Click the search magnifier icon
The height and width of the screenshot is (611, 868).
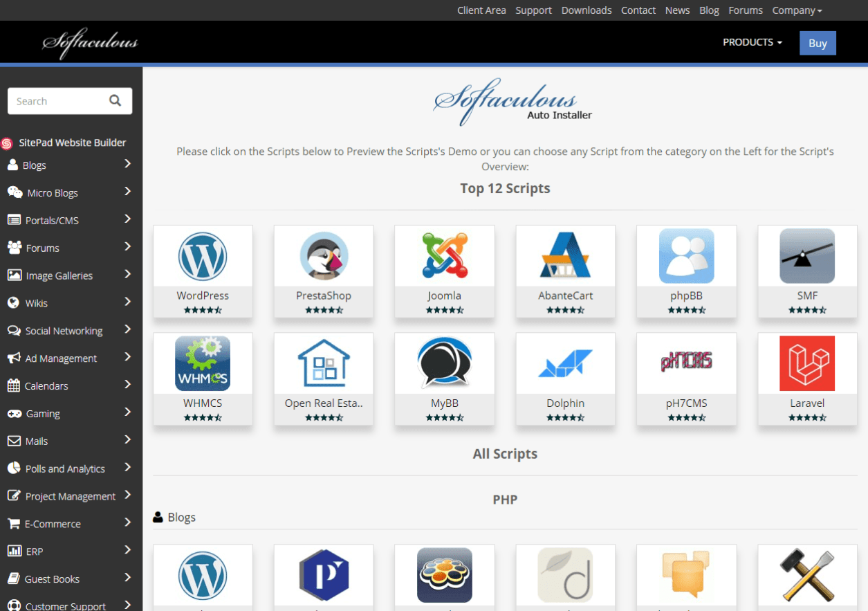[x=116, y=101]
